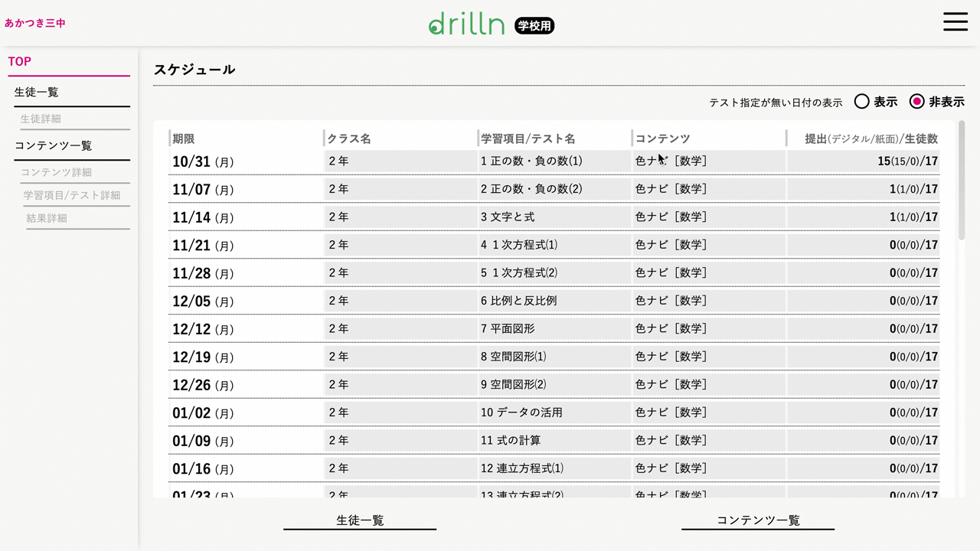Select the 非表示 radio button
Viewport: 980px width, 551px height.
click(916, 102)
